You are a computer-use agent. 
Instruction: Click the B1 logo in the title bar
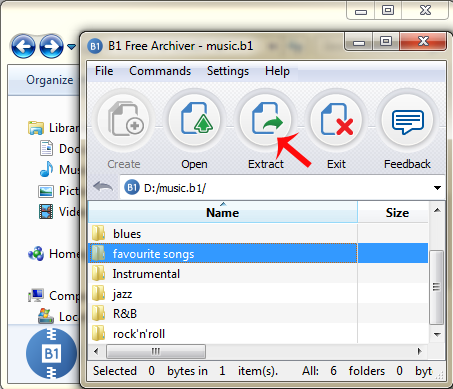click(x=95, y=46)
